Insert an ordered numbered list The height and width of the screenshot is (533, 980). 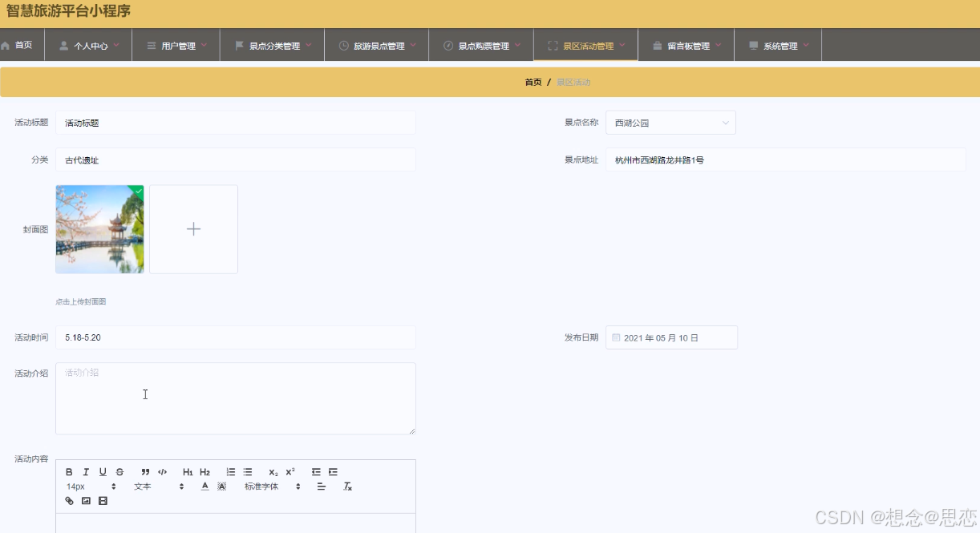(x=231, y=472)
